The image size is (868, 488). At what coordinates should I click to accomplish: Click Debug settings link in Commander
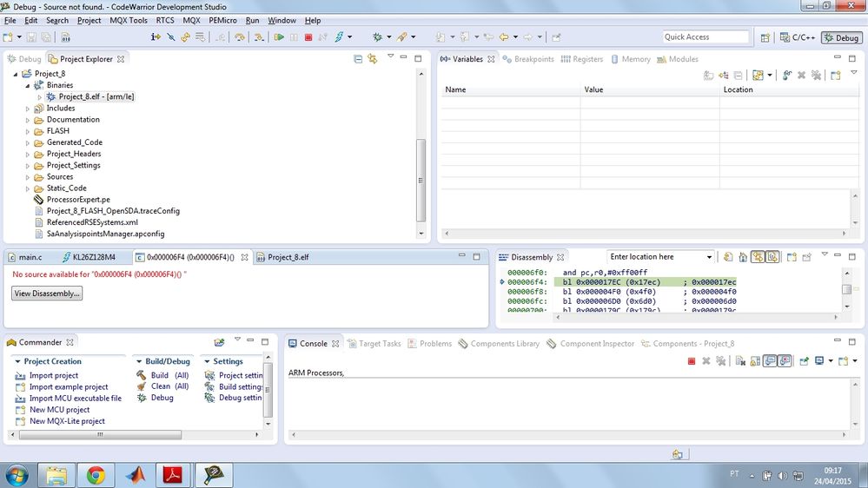coord(241,398)
